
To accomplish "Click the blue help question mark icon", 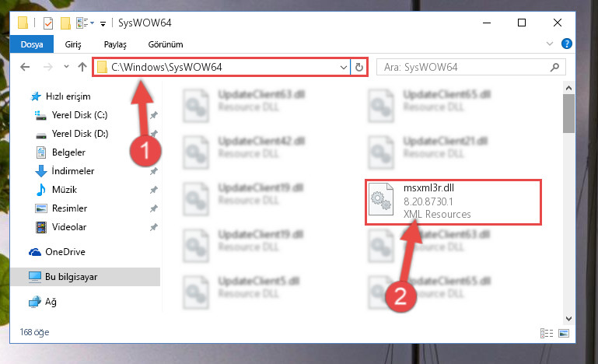I will (x=566, y=44).
